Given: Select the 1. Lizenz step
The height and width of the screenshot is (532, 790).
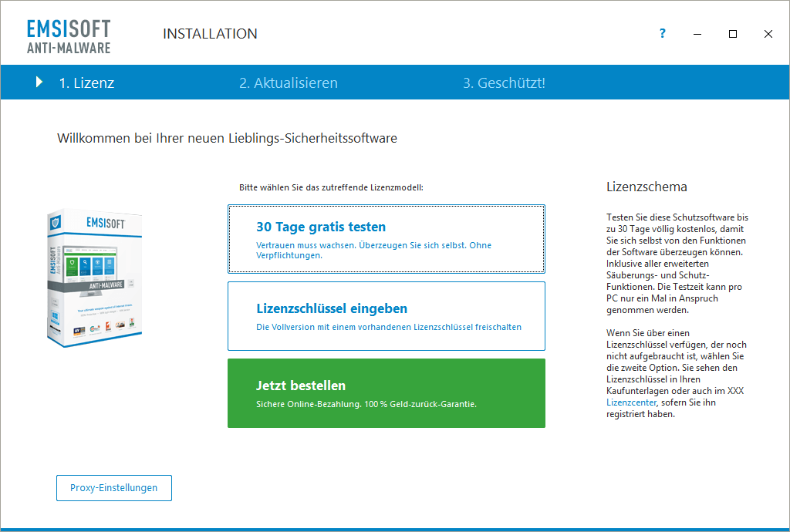Looking at the screenshot, I should (86, 82).
